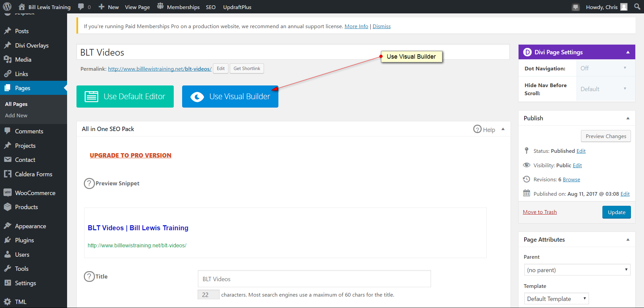Edit the page Visibility
The height and width of the screenshot is (308, 644).
coord(577,165)
